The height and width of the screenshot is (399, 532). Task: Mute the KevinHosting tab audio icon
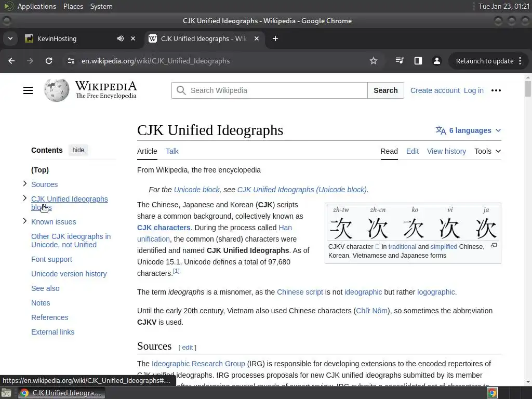click(x=121, y=38)
